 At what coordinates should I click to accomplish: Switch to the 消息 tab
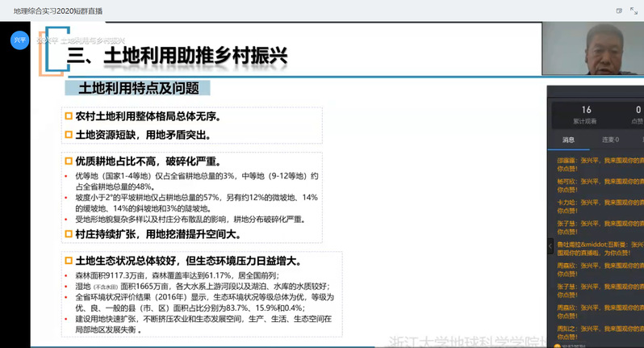[x=568, y=139]
